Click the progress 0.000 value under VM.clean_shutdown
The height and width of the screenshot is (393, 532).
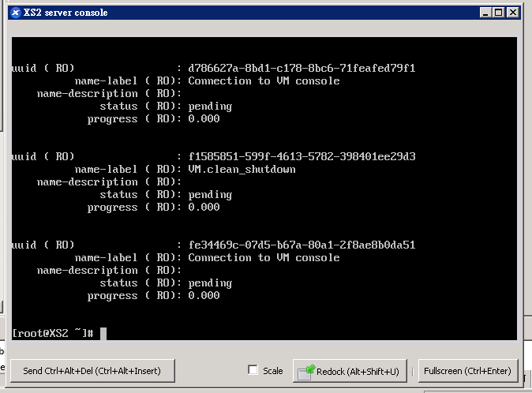click(x=204, y=207)
